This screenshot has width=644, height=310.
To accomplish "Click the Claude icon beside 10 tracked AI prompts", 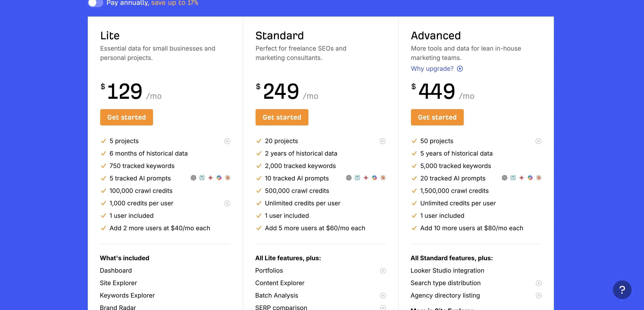I will click(x=383, y=178).
